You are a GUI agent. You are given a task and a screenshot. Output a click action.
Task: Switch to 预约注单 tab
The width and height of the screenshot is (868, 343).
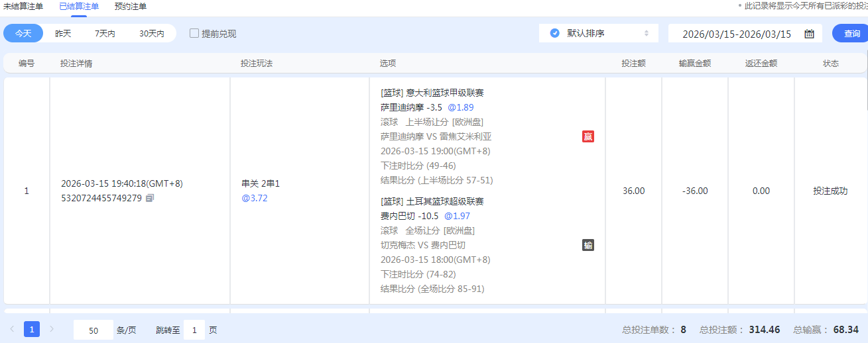[x=131, y=7]
